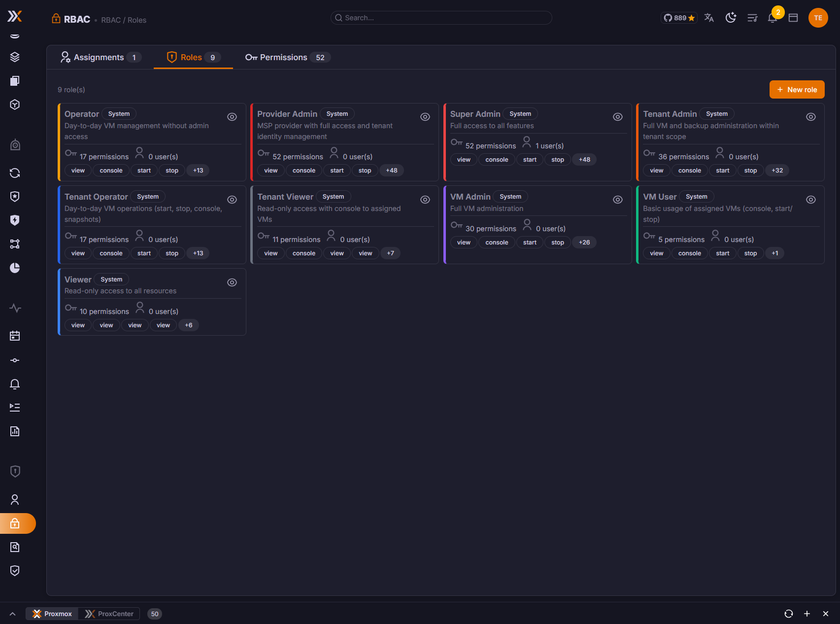
Task: Click the language translate icon
Action: click(x=709, y=18)
